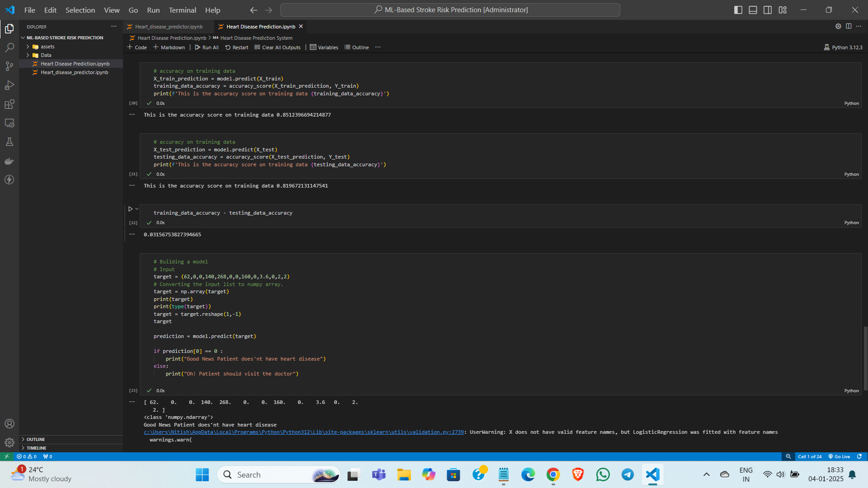Image resolution: width=868 pixels, height=488 pixels.
Task: Open run options chevron beside cell 22
Action: coord(137,209)
